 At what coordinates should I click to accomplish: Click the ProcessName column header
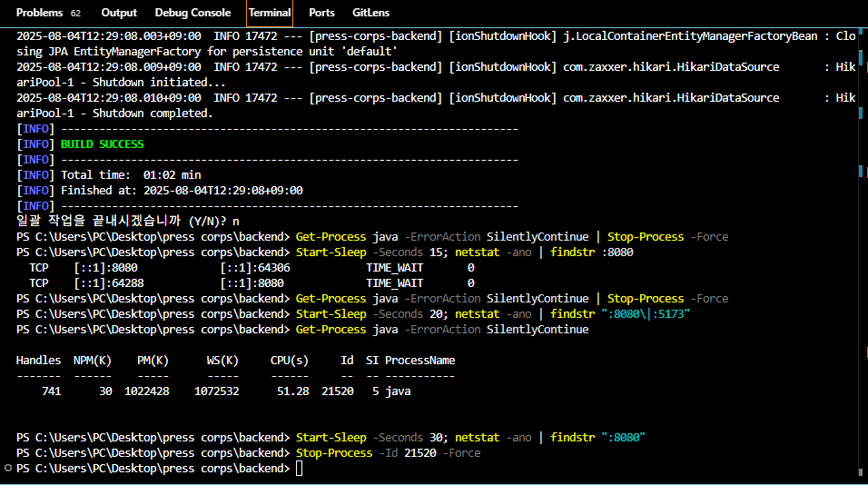420,361
